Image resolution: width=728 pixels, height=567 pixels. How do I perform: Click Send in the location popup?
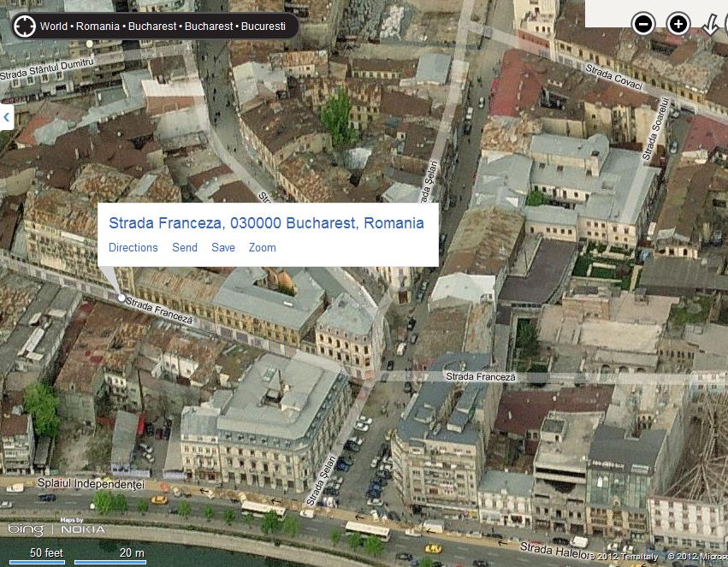pyautogui.click(x=185, y=248)
